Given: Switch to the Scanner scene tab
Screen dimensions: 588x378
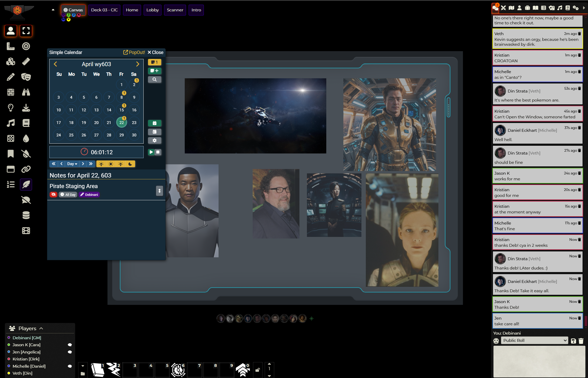Looking at the screenshot, I should point(175,10).
